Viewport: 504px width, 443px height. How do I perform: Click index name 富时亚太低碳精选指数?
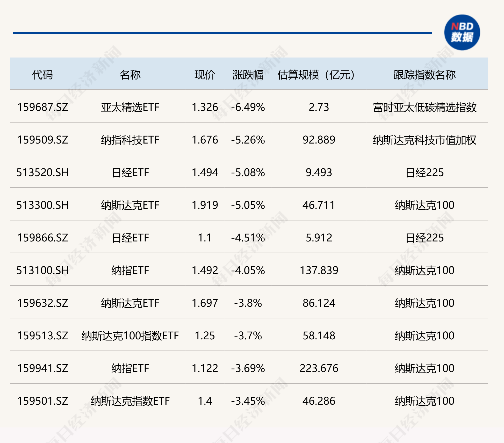pos(424,107)
